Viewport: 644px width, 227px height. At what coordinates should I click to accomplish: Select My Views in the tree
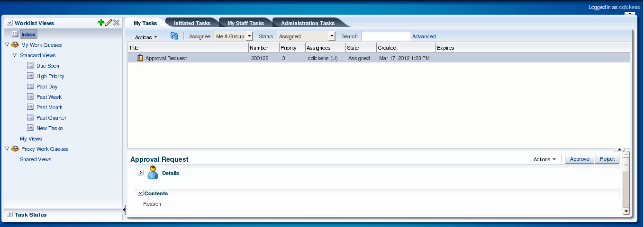point(31,139)
